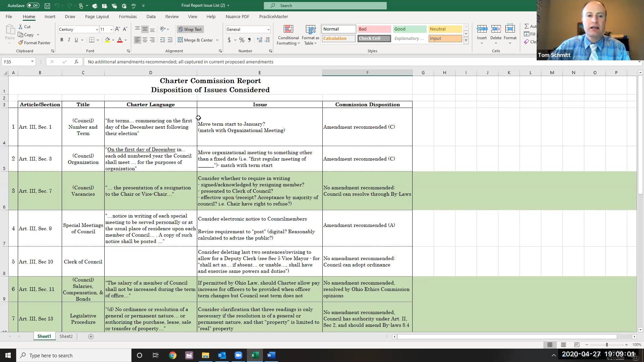Open the File tab
The image size is (644, 362).
pos(9,16)
